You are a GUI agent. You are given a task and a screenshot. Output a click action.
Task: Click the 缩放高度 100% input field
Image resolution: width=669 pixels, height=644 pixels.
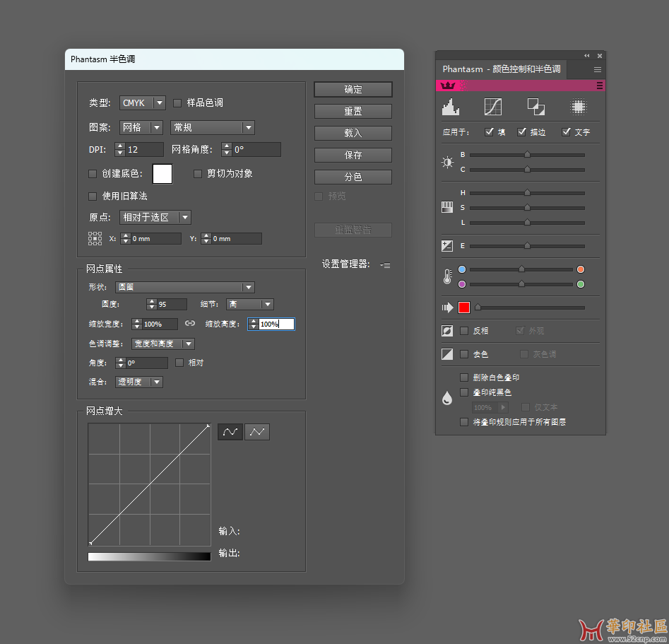click(276, 324)
